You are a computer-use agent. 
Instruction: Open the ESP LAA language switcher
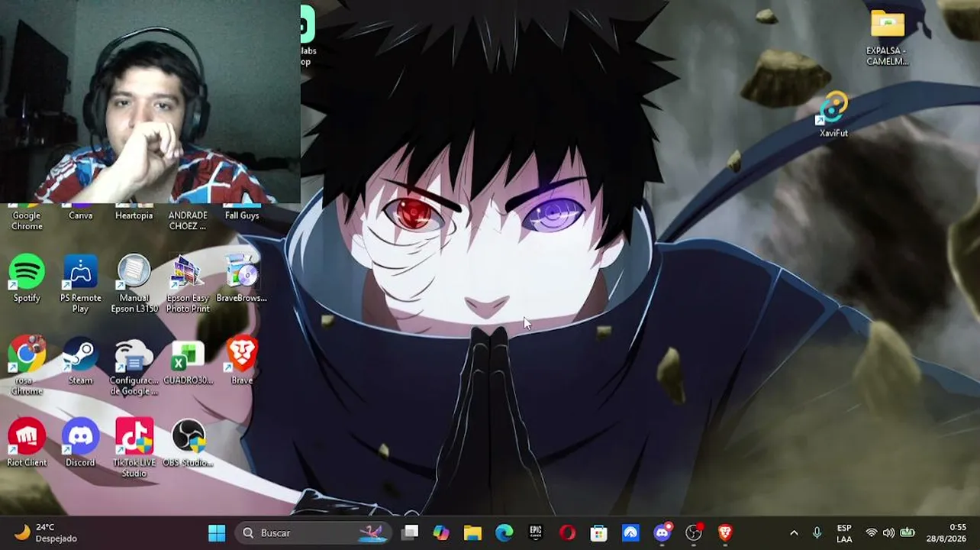(844, 533)
